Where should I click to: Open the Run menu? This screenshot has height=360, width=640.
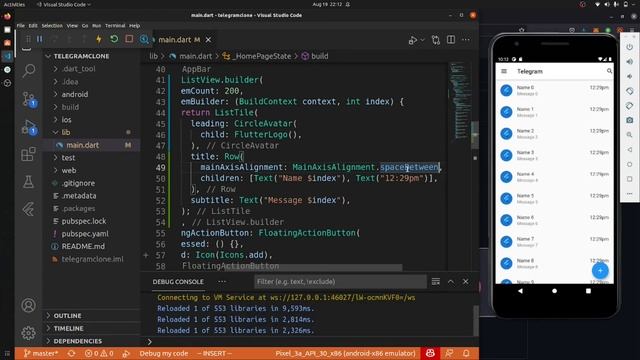[x=97, y=25]
